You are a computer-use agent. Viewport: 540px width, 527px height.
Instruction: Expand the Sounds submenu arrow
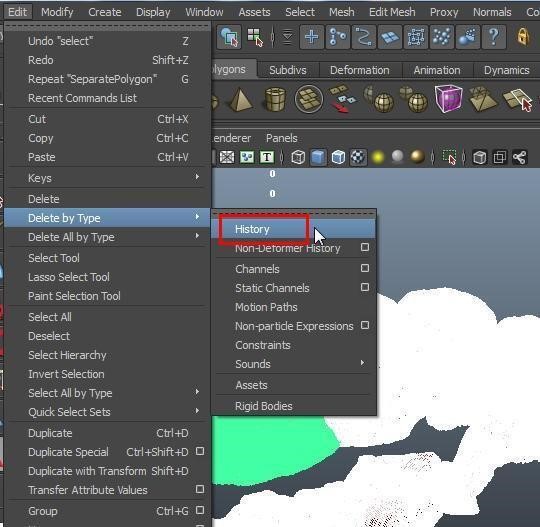click(362, 363)
